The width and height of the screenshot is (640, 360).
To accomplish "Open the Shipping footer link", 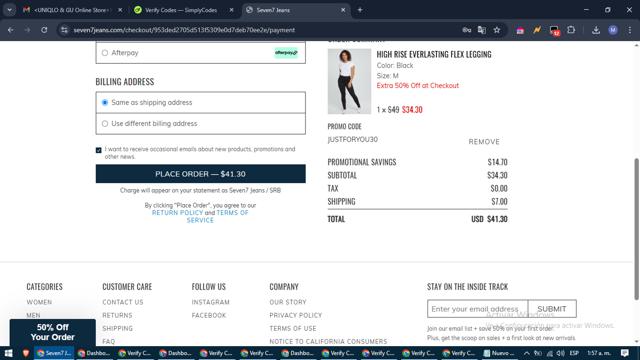I will click(x=118, y=328).
